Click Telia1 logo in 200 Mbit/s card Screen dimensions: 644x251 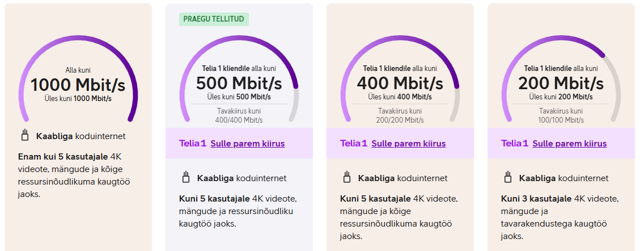(x=515, y=143)
